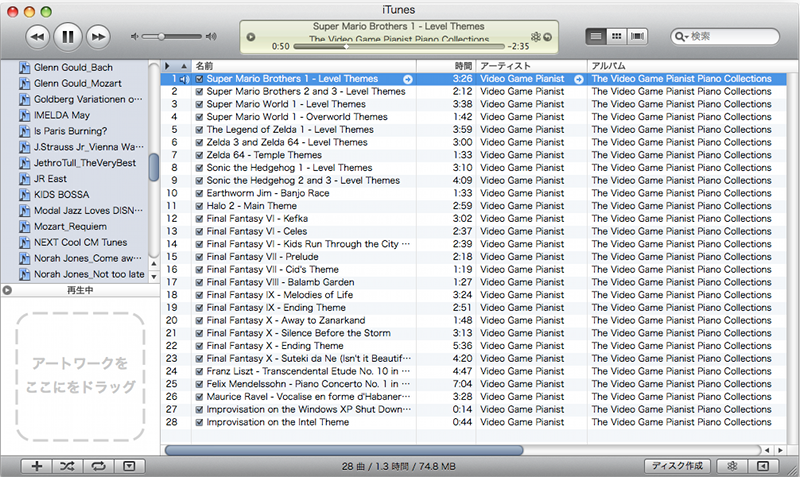The height and width of the screenshot is (477, 800).
Task: Switch to grid view icon
Action: tap(617, 36)
